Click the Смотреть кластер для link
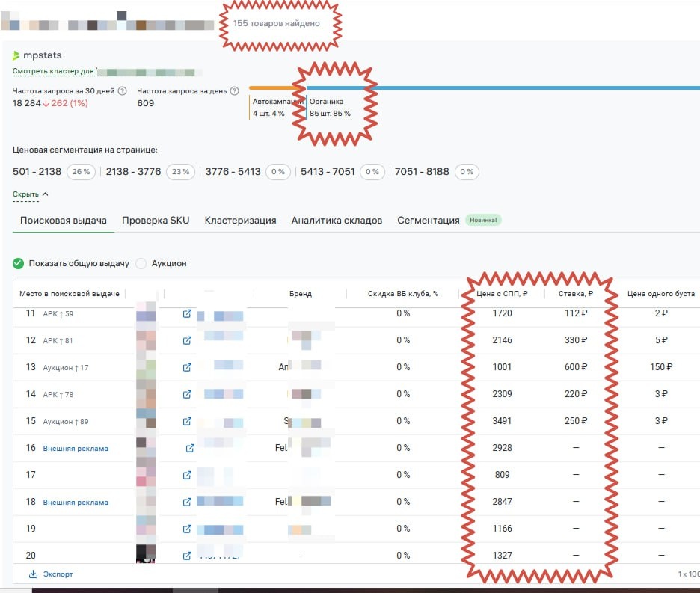Image resolution: width=700 pixels, height=593 pixels. [x=53, y=71]
